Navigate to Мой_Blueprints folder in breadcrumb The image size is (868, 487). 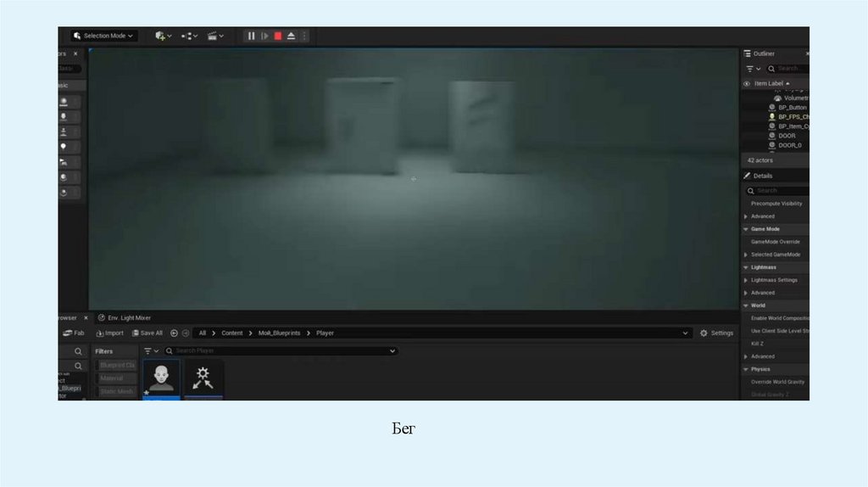[x=279, y=333]
